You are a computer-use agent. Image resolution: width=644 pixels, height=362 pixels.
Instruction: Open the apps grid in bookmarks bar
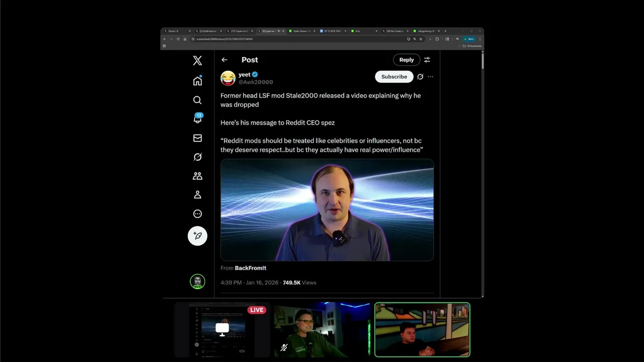164,46
